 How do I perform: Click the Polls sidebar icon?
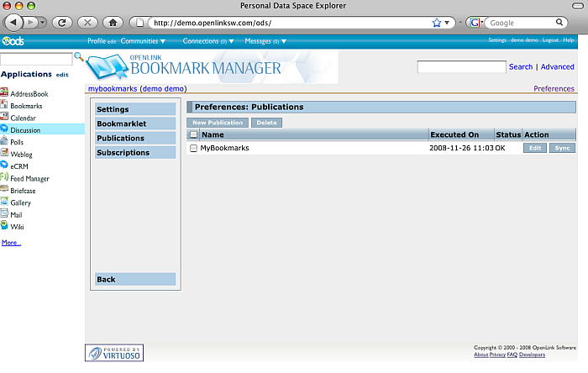tap(4, 142)
